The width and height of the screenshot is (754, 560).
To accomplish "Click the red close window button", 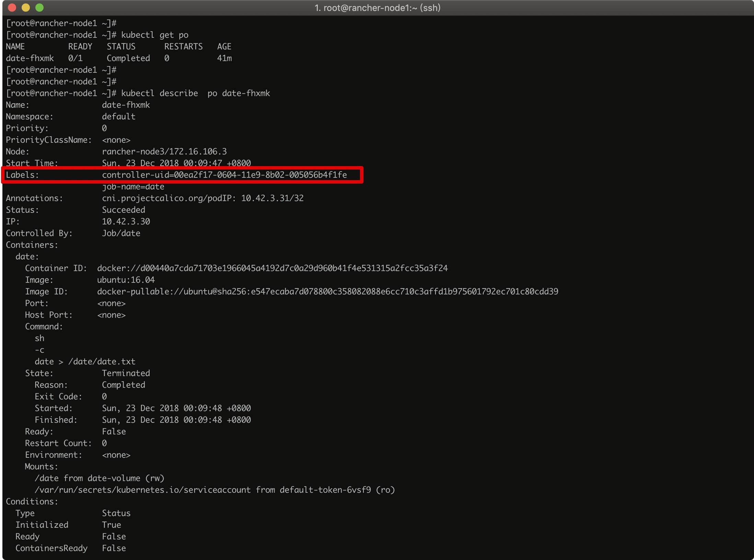I will click(12, 8).
